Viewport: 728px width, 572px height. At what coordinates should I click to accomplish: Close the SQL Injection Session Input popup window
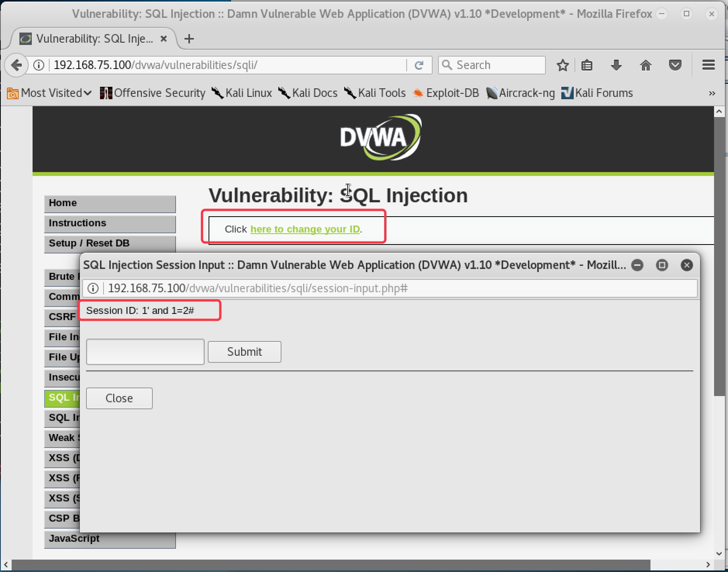687,265
